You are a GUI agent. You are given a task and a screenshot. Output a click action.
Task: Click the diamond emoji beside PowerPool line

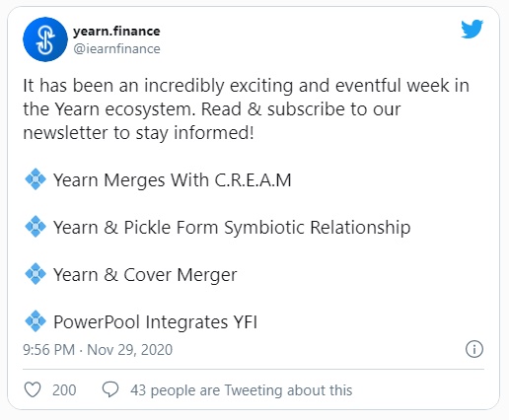coord(36,321)
